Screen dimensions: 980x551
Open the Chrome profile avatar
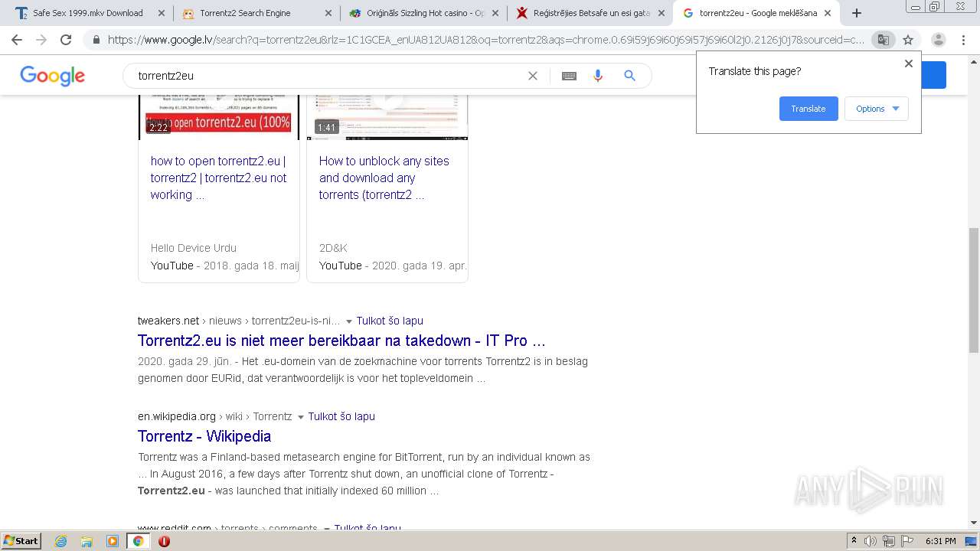pyautogui.click(x=938, y=40)
